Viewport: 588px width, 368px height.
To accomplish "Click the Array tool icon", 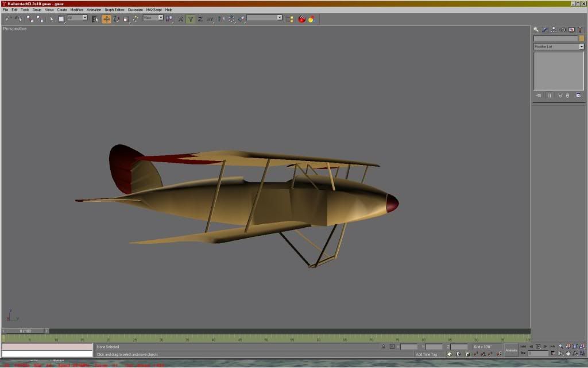I will (x=231, y=19).
